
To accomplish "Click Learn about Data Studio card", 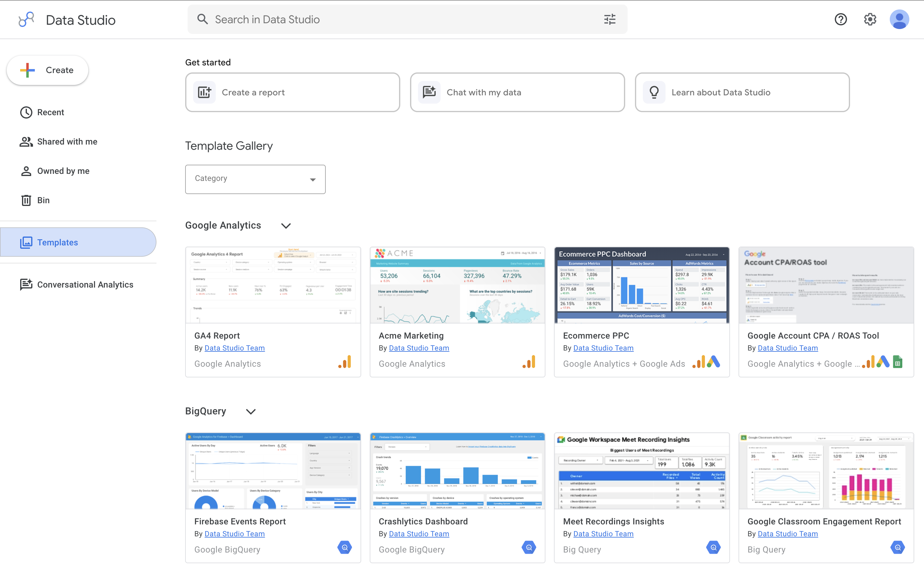I will (742, 93).
